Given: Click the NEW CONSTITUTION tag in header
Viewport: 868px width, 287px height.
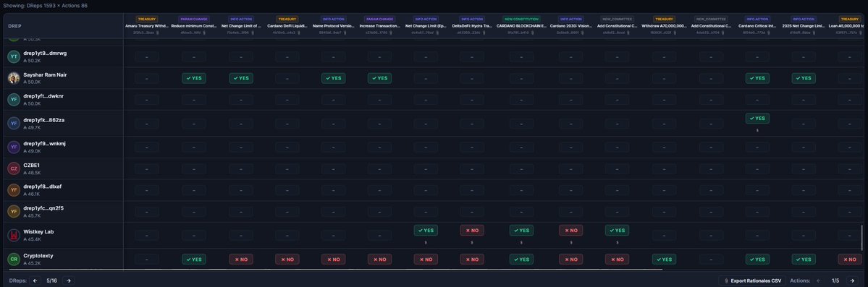Looking at the screenshot, I should click(521, 19).
